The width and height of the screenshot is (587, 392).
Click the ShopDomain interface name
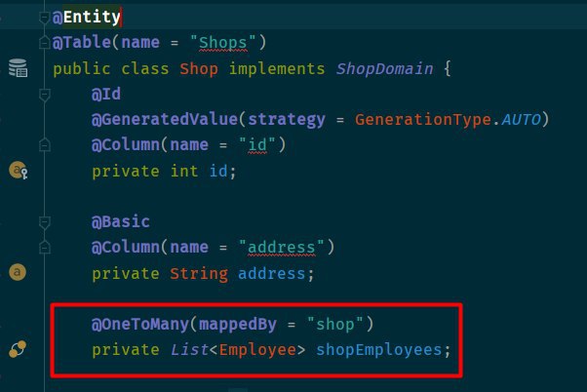pyautogui.click(x=384, y=69)
